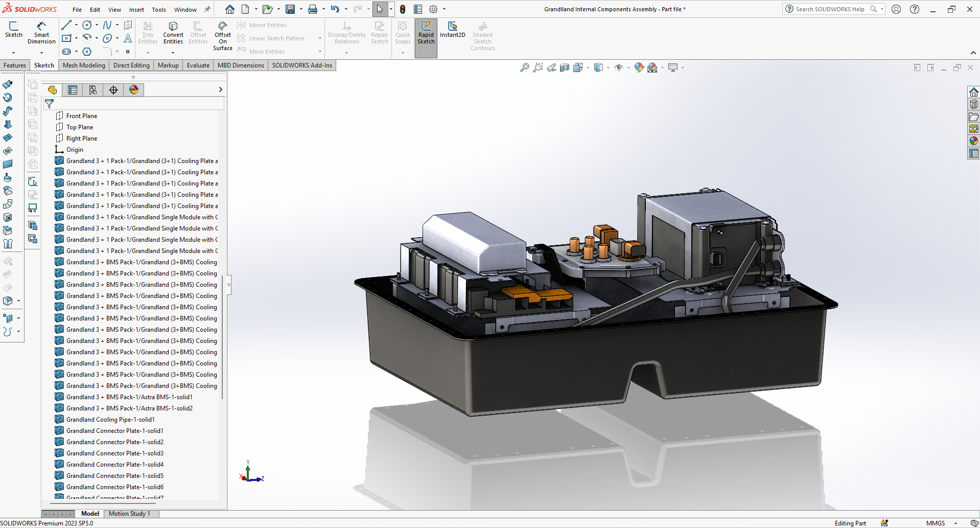Image resolution: width=980 pixels, height=528 pixels.
Task: Select the sketch Text tool
Action: pos(128,38)
